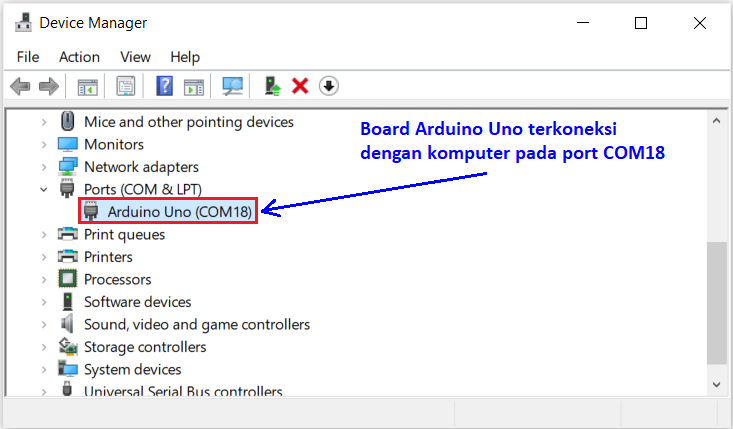Click the Back arrow toolbar icon
The width and height of the screenshot is (733, 429).
20,86
